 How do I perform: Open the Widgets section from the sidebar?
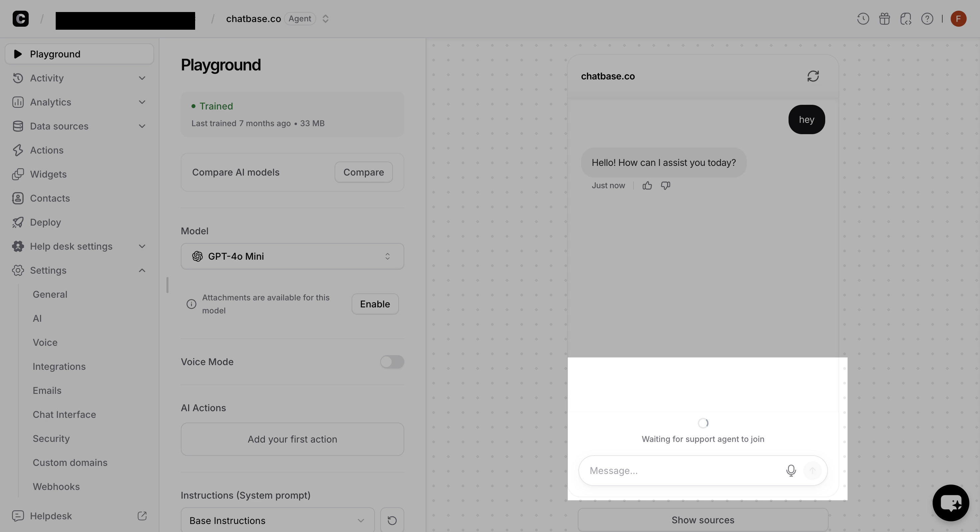48,174
